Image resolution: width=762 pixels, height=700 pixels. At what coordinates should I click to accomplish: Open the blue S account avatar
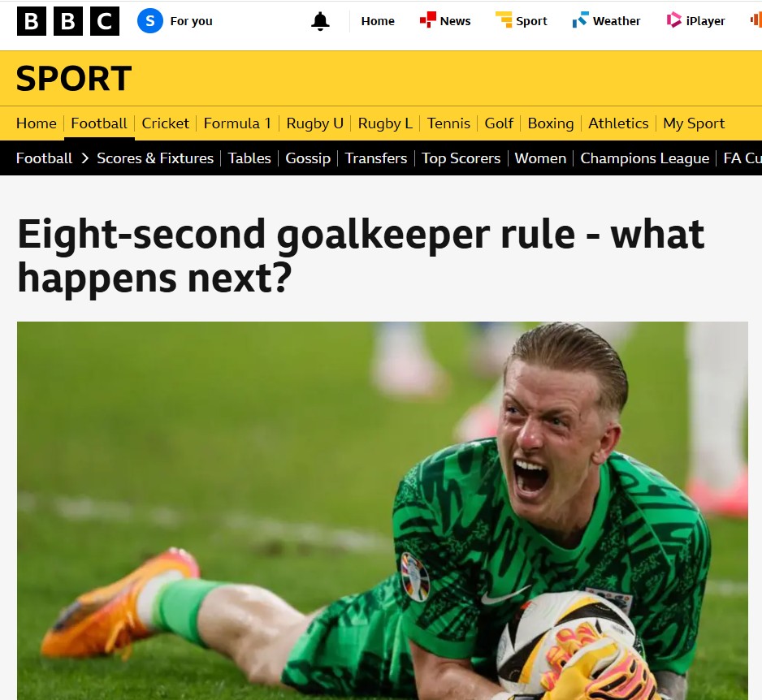[150, 21]
